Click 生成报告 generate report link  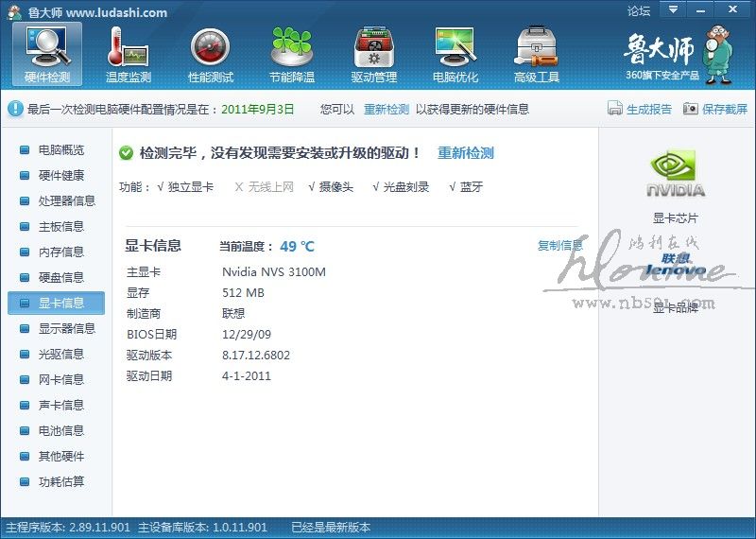648,109
